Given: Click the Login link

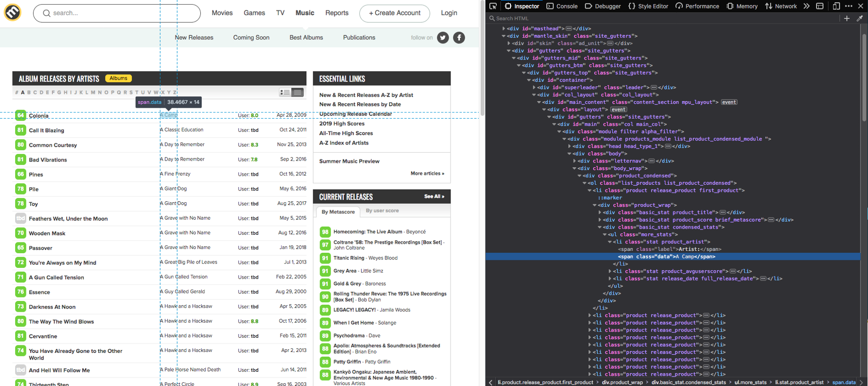Looking at the screenshot, I should pyautogui.click(x=449, y=13).
